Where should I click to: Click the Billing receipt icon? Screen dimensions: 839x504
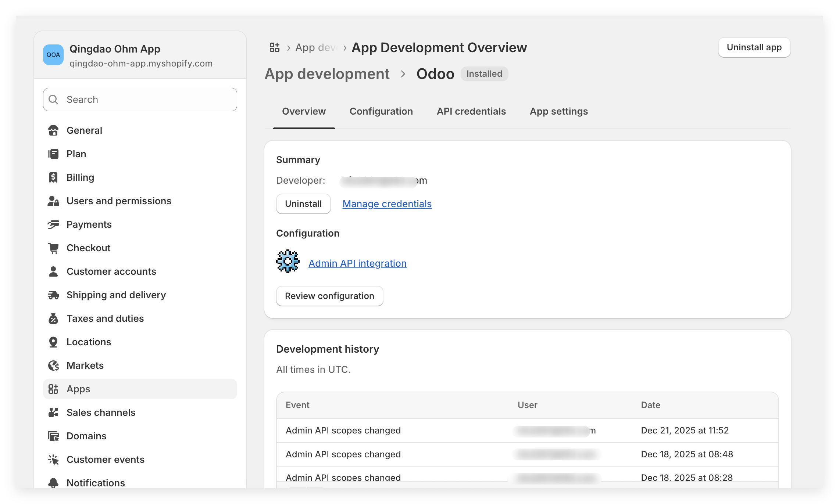[x=53, y=177]
